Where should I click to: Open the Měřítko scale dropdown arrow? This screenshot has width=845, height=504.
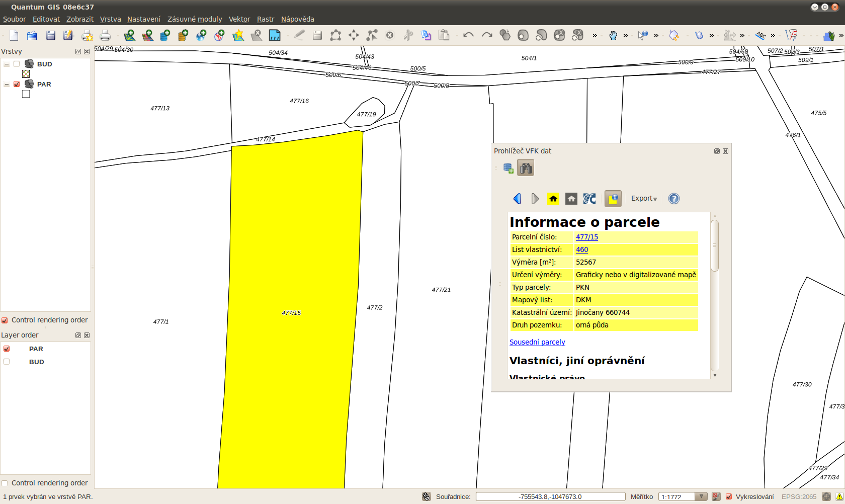(701, 496)
